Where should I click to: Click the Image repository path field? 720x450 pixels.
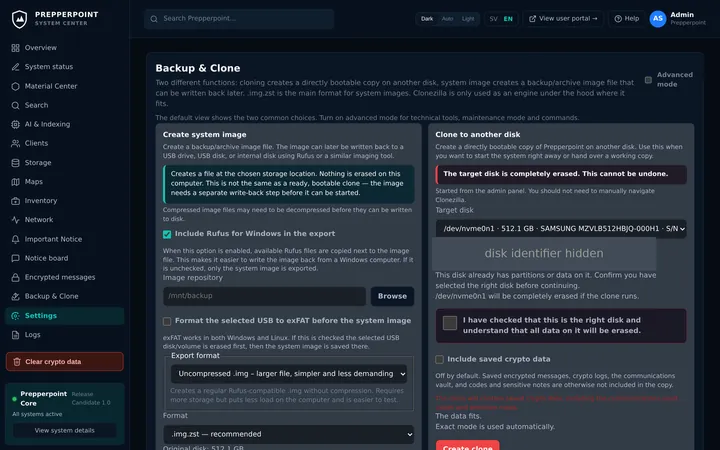click(264, 296)
